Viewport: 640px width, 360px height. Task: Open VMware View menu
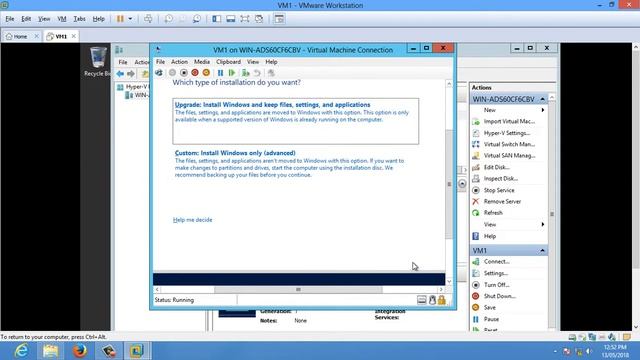[x=44, y=19]
